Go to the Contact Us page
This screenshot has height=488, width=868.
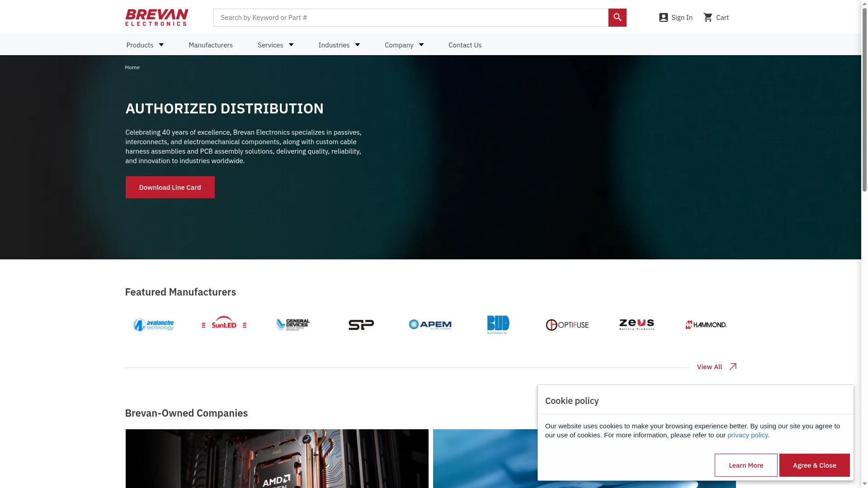465,45
